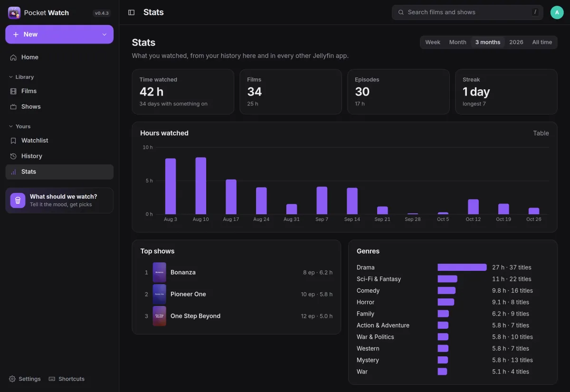
Task: Click the Home house icon
Action: point(13,57)
